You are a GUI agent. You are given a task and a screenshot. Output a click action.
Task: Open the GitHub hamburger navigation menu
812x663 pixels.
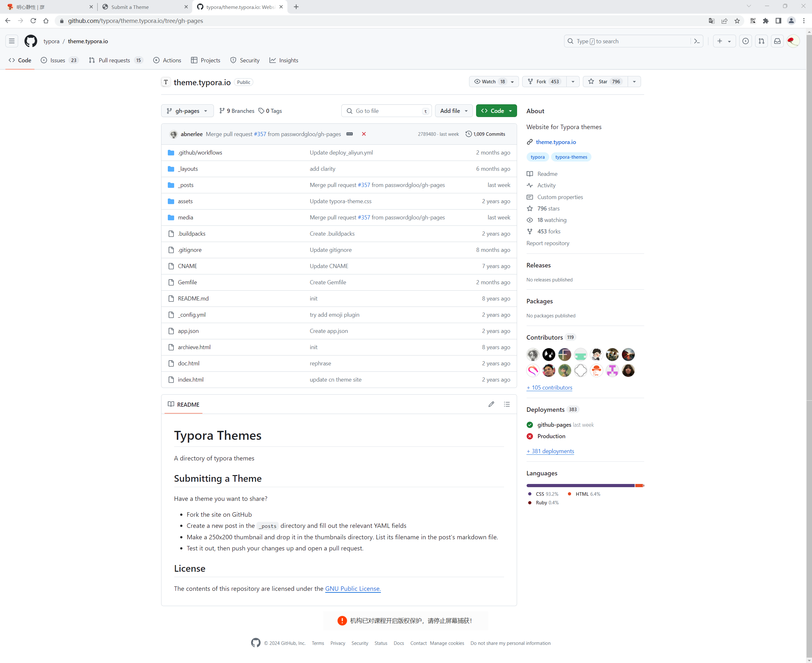(12, 41)
